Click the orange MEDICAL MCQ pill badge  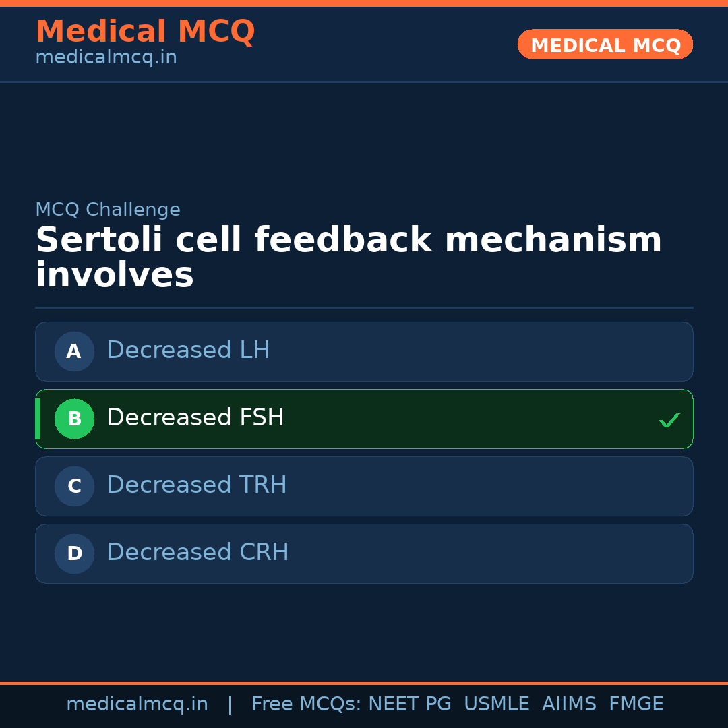[605, 44]
